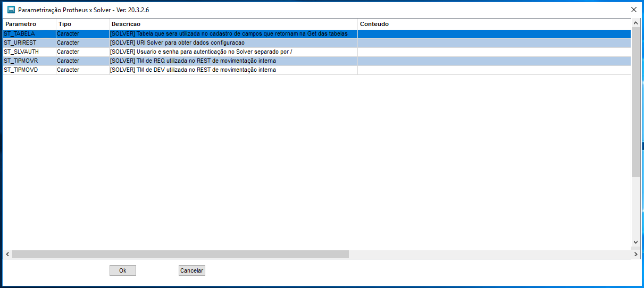Select the ST_URIREST parameter row
The image size is (644, 288).
point(317,43)
